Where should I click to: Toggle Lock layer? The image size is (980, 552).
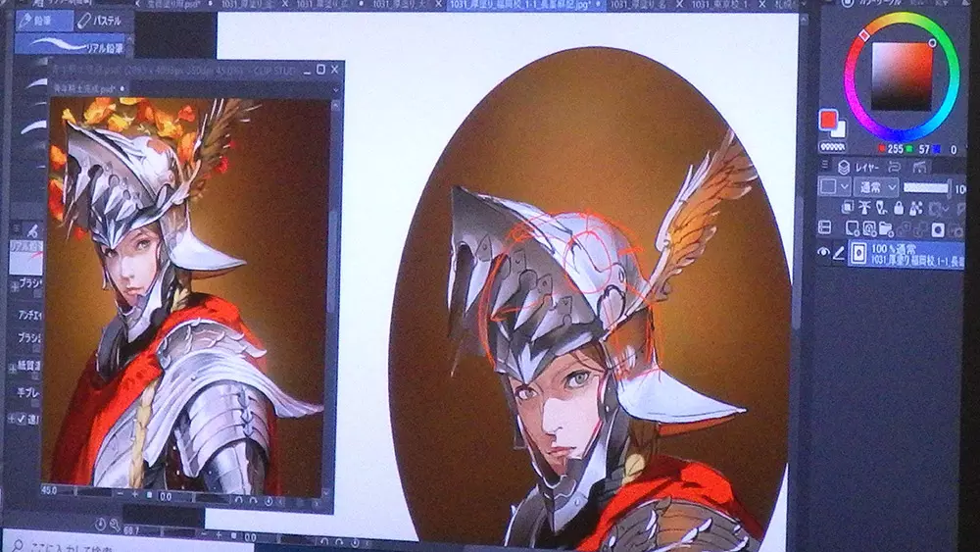(x=899, y=208)
